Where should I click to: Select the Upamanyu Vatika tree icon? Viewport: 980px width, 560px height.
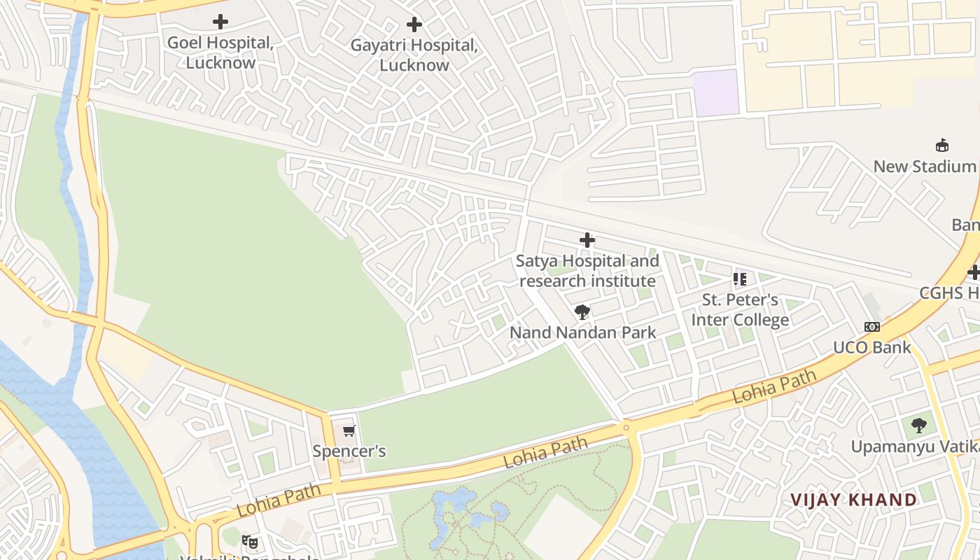[919, 425]
